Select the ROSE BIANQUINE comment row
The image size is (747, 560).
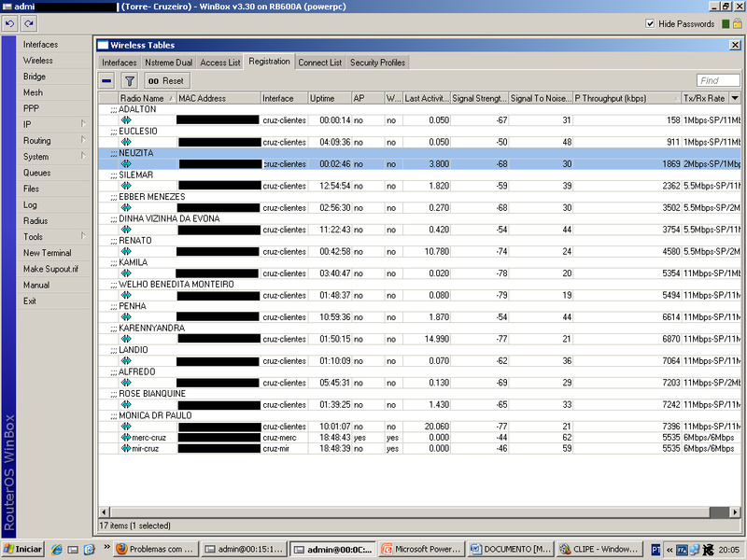419,393
